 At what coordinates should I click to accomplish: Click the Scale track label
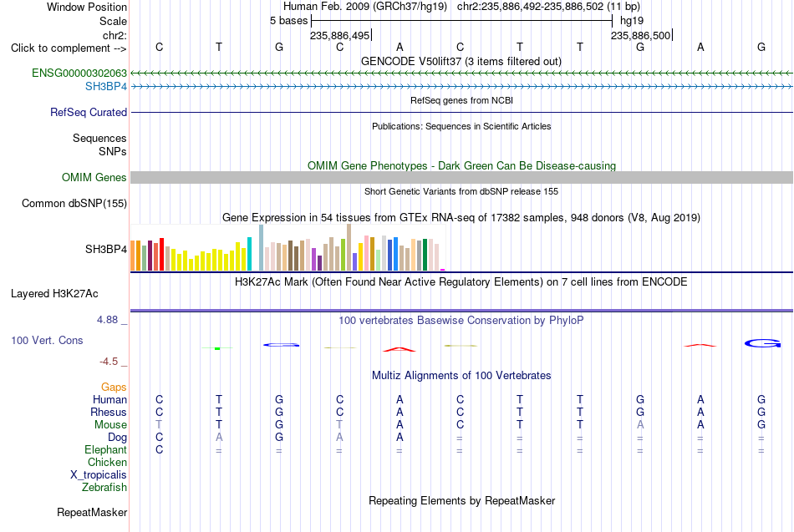(113, 21)
